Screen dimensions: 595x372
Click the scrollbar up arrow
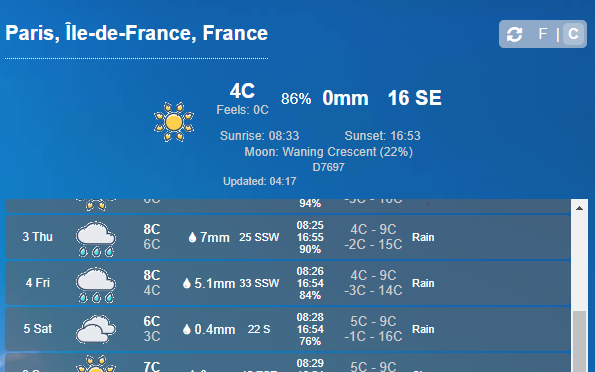click(579, 208)
